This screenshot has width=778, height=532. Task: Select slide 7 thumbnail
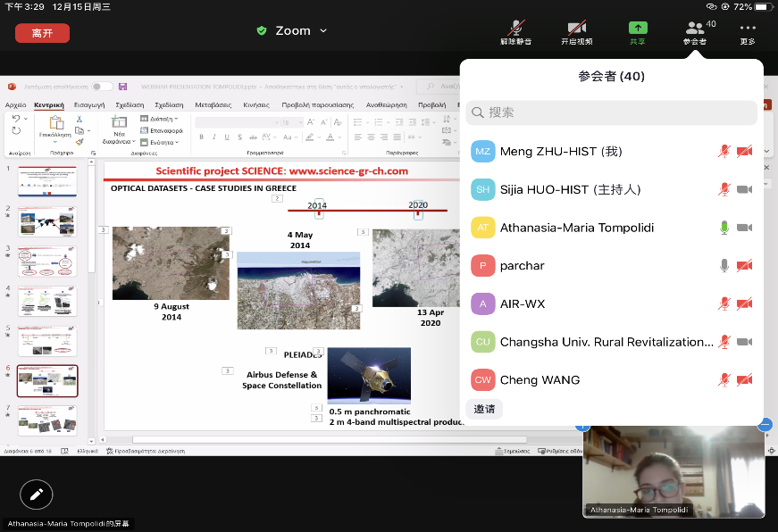[47, 420]
